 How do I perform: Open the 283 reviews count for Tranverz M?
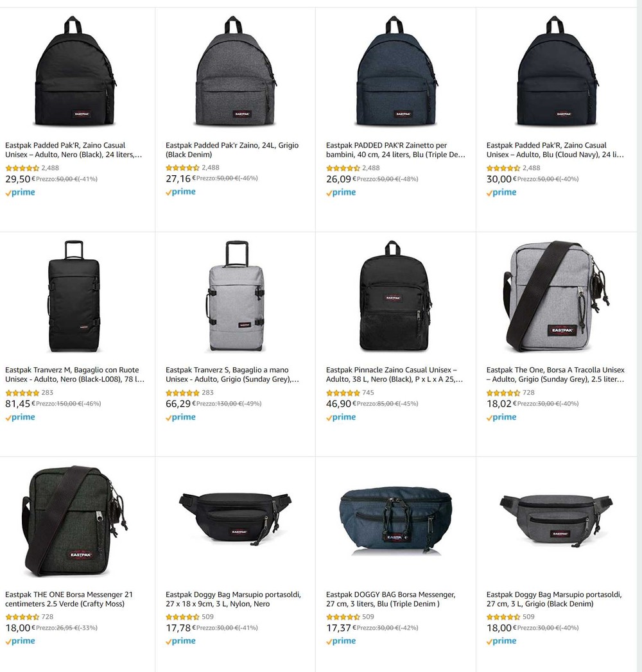[48, 393]
